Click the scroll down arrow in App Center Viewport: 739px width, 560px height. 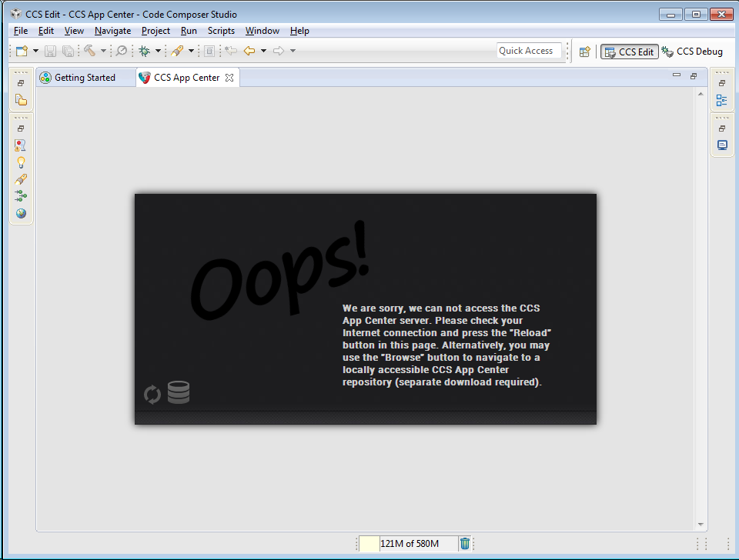pyautogui.click(x=701, y=524)
